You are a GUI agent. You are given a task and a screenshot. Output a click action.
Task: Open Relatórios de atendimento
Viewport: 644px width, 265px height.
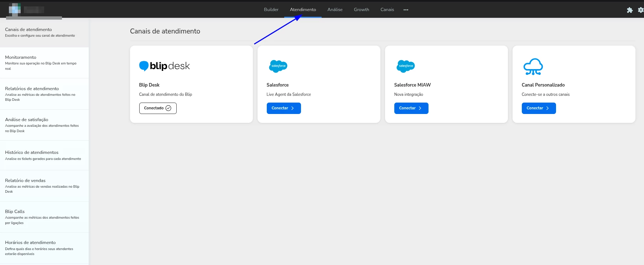click(44, 94)
